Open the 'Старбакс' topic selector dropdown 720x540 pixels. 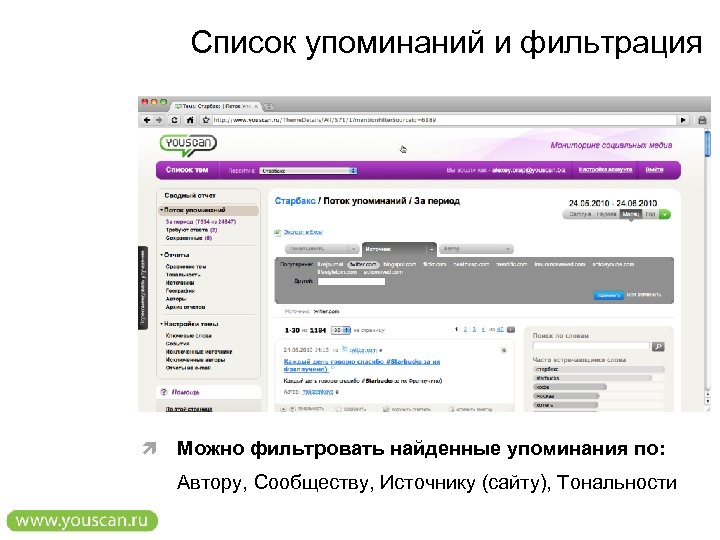click(308, 171)
